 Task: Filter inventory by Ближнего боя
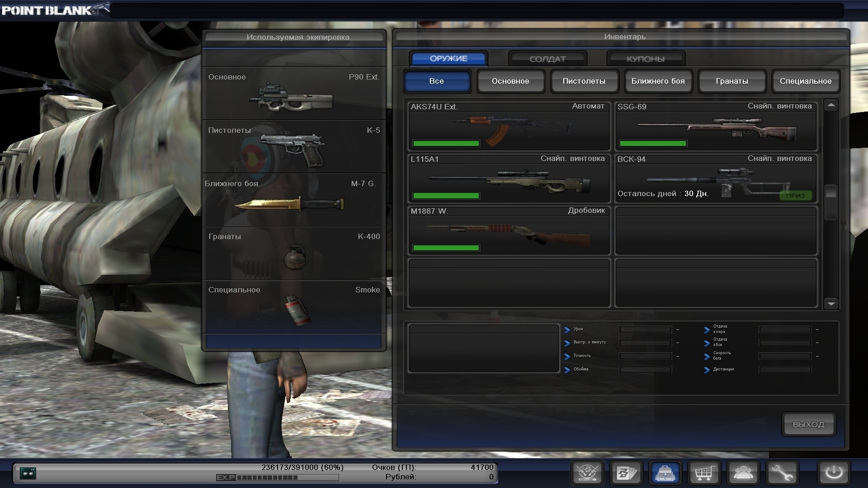point(658,81)
